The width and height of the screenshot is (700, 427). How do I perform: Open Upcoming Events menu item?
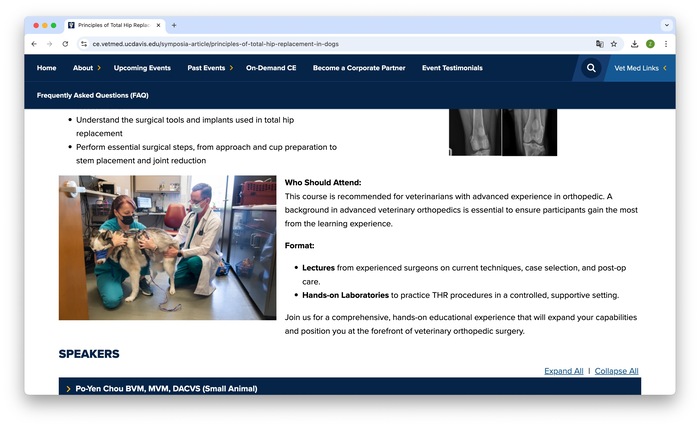(142, 68)
